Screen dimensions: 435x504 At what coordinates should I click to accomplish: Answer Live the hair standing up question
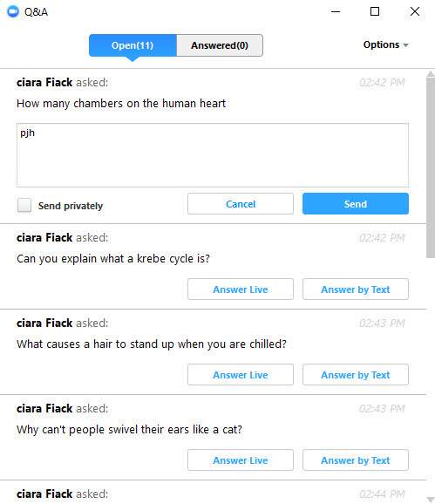click(241, 375)
